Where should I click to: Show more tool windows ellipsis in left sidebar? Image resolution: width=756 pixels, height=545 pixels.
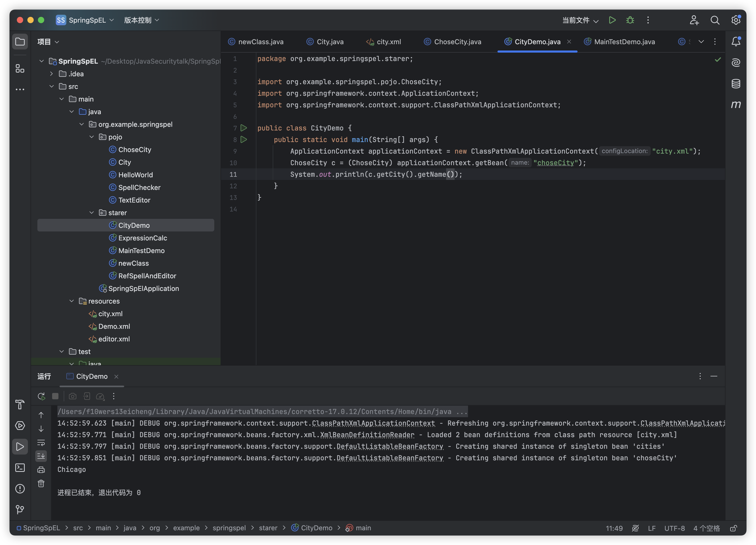tap(20, 89)
